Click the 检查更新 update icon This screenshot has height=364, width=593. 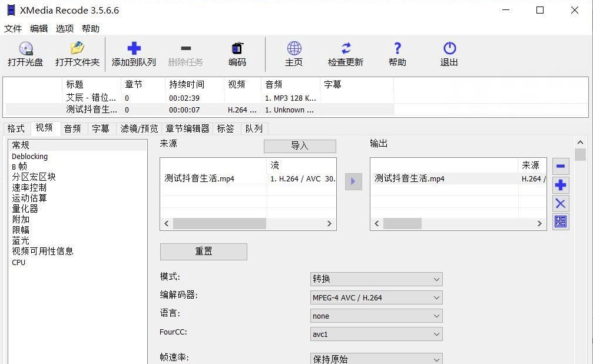(x=346, y=50)
